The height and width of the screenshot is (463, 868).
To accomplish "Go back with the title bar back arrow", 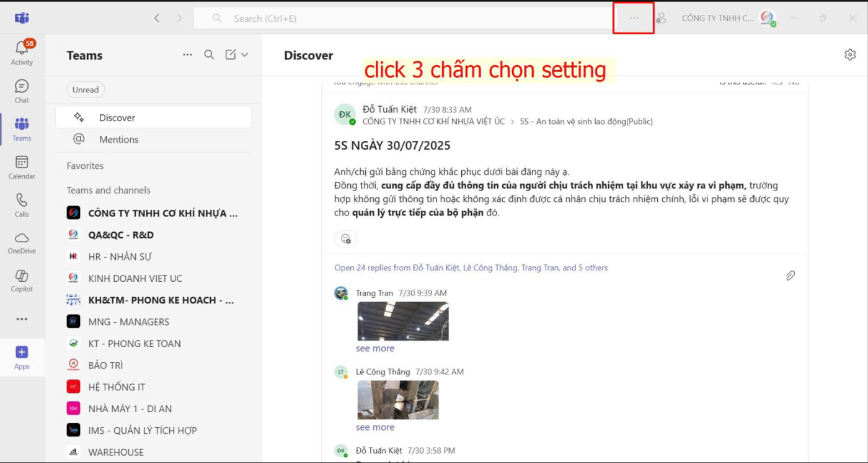I will [157, 18].
